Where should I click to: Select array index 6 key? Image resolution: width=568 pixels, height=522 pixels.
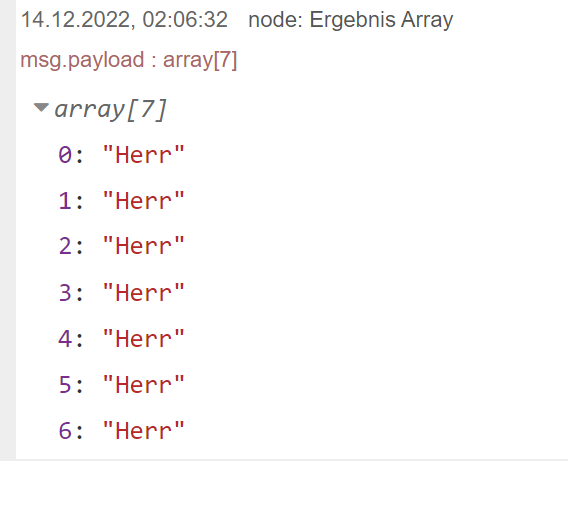tap(65, 431)
